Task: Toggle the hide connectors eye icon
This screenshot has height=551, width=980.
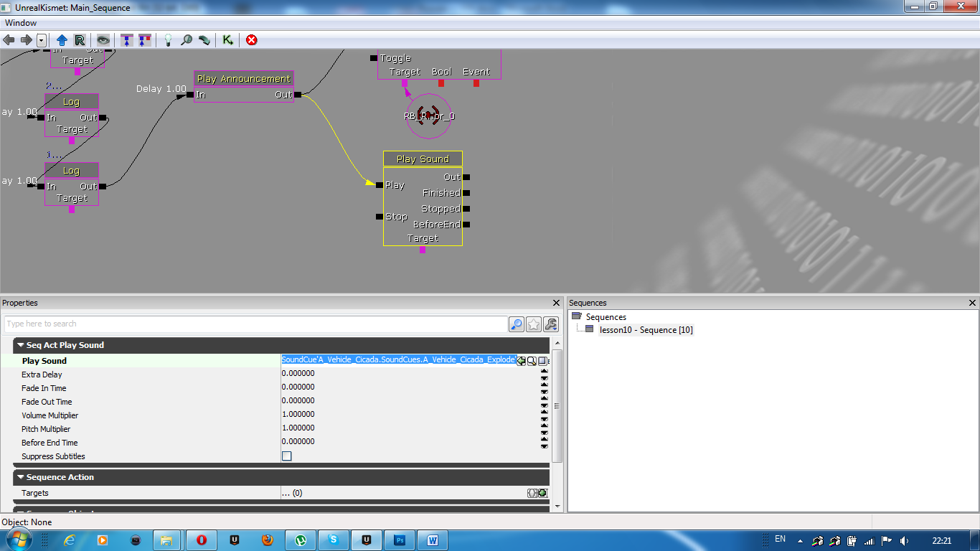Action: coord(103,40)
